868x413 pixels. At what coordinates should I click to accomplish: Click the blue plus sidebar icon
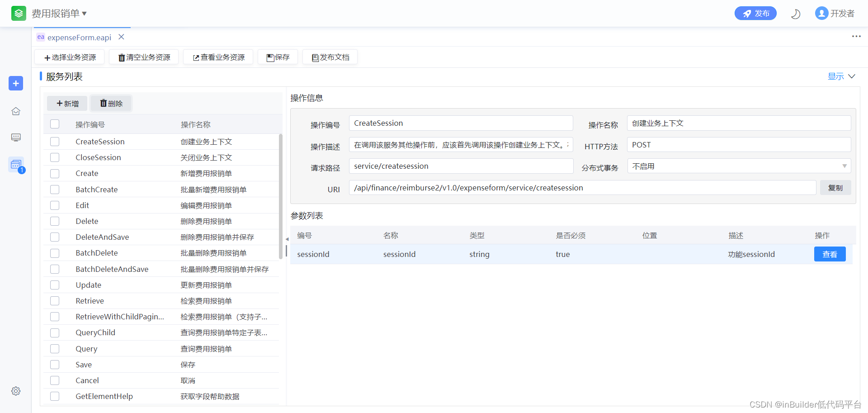[x=16, y=83]
